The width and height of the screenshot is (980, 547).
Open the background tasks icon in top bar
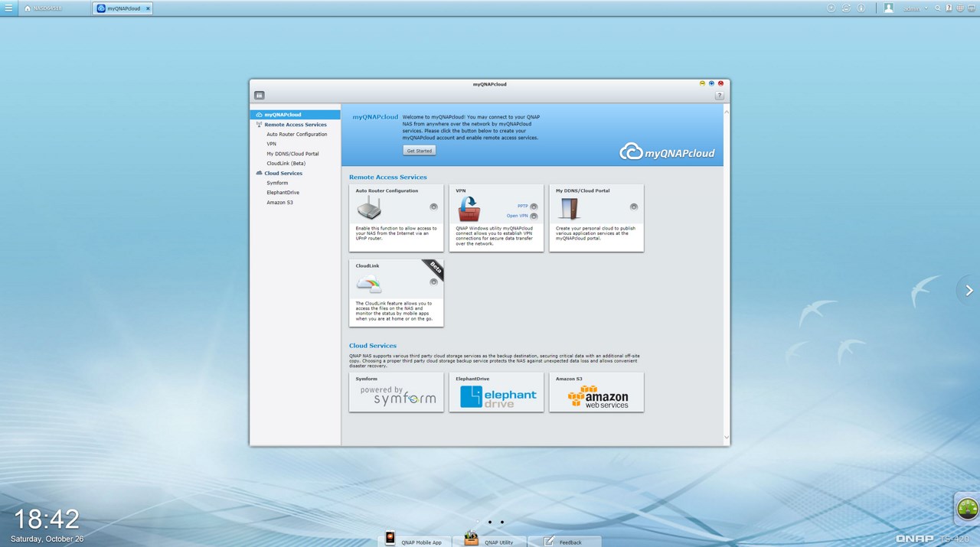click(x=831, y=8)
